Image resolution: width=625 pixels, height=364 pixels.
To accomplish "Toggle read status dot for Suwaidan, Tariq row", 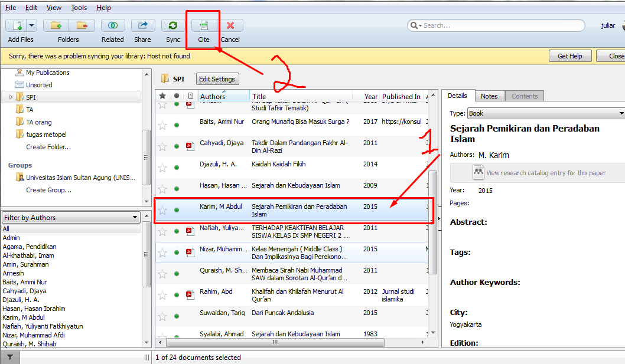I will pyautogui.click(x=177, y=316).
